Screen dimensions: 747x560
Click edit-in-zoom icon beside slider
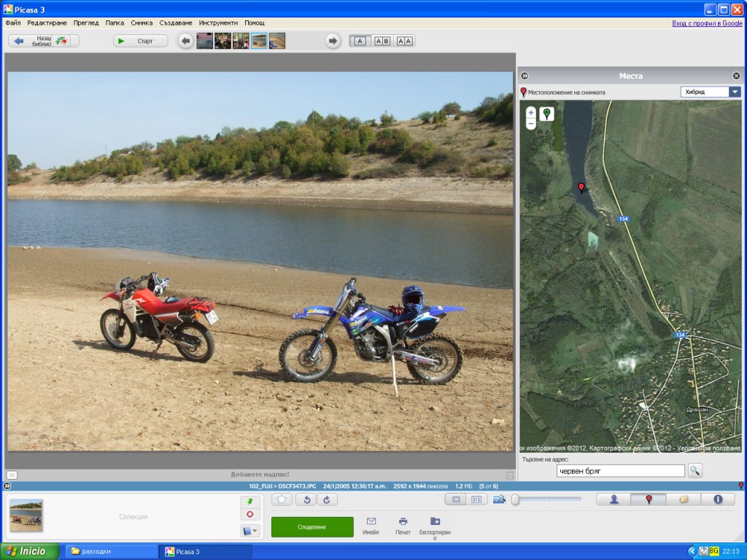point(499,499)
